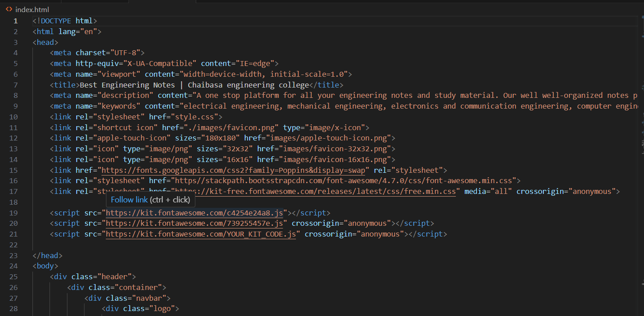
Task: Click line number 21 in the gutter
Action: [x=13, y=233]
